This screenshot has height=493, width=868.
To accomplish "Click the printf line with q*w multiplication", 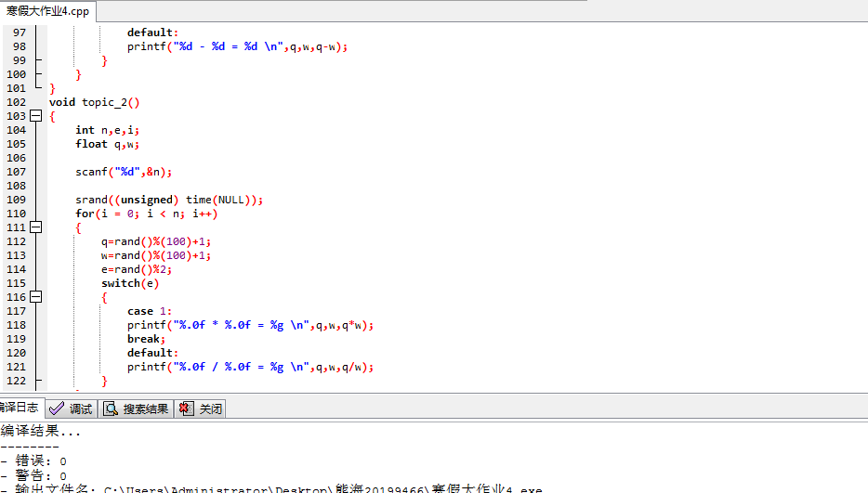I will (250, 325).
